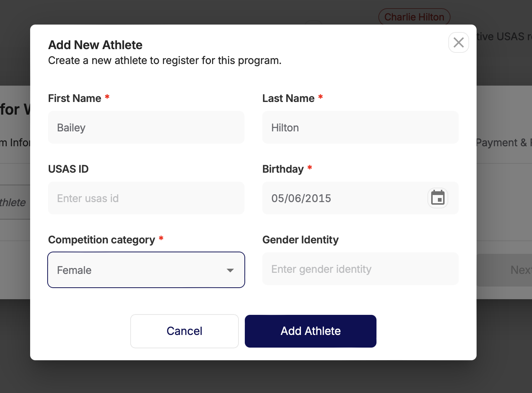The height and width of the screenshot is (393, 532).
Task: Click the Gender Identity input field
Action: pyautogui.click(x=360, y=269)
